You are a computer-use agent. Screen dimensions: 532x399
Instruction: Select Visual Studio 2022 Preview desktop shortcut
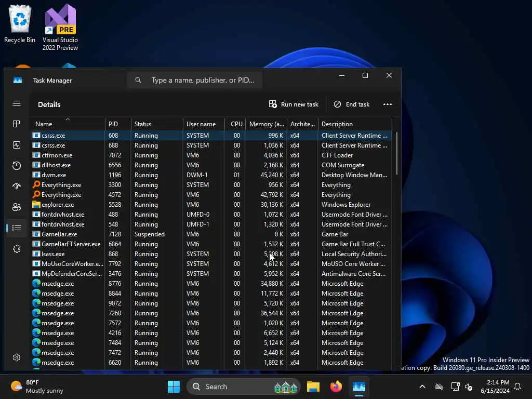pos(60,28)
